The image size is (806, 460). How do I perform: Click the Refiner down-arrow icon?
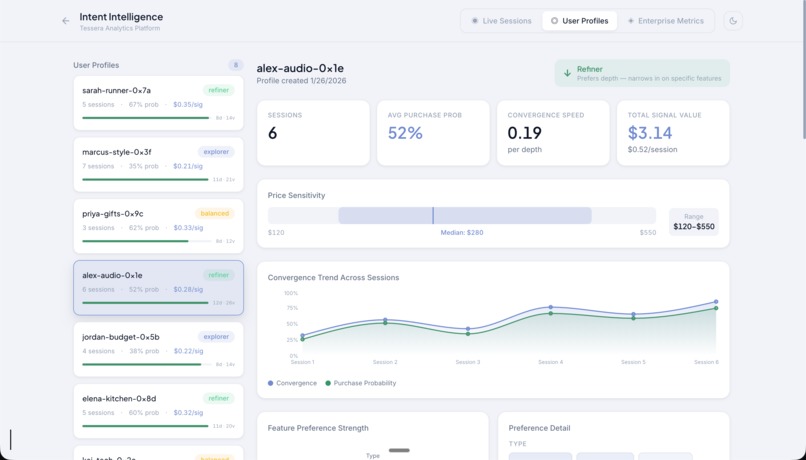click(x=567, y=73)
